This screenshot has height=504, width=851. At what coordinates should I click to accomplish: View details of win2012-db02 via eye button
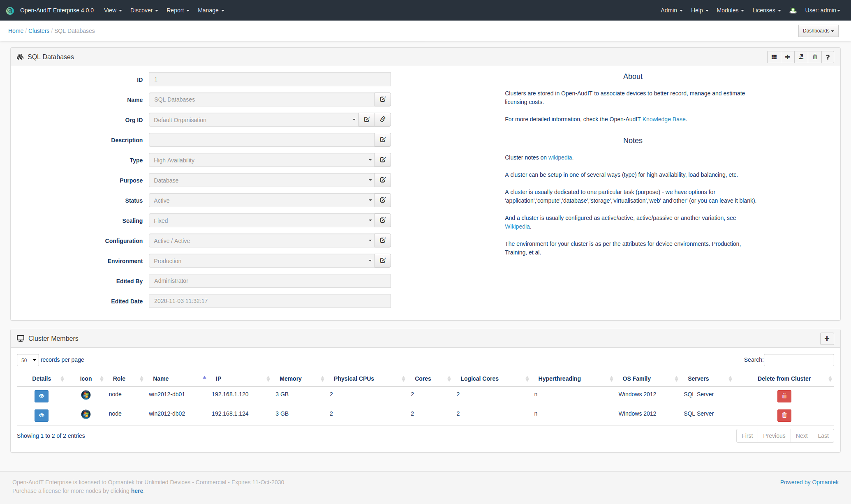[x=42, y=415]
